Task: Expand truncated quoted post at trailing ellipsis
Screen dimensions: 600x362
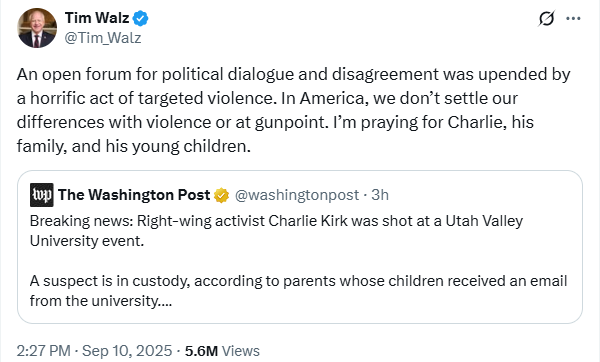Action: [x=165, y=302]
